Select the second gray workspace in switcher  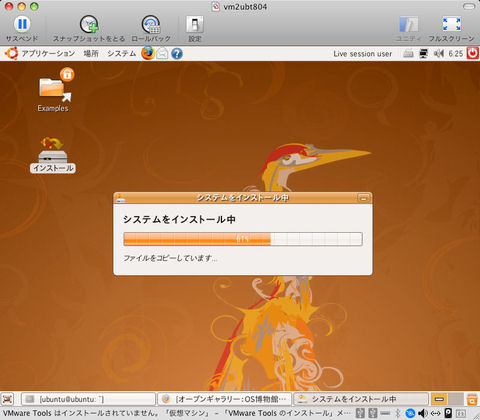click(455, 399)
